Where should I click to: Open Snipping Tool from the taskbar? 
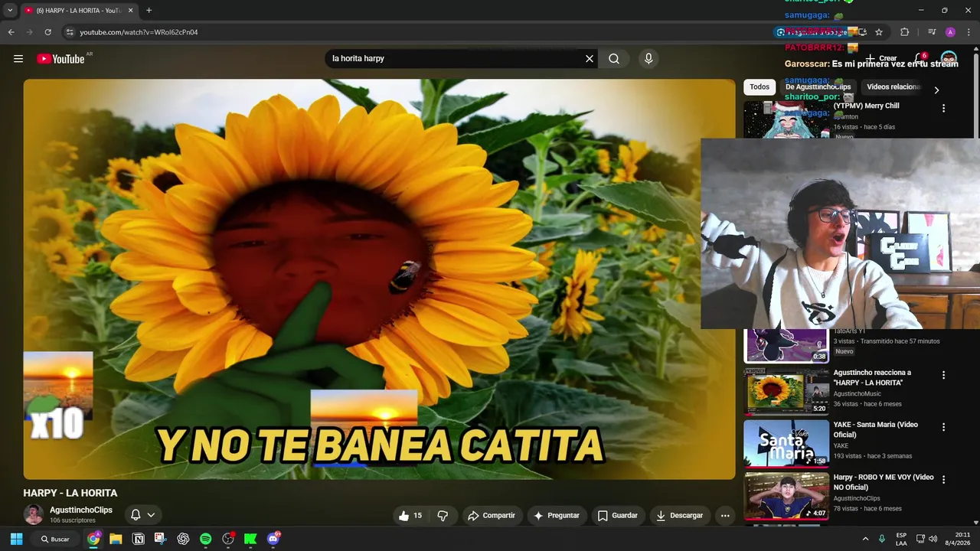coord(161,539)
